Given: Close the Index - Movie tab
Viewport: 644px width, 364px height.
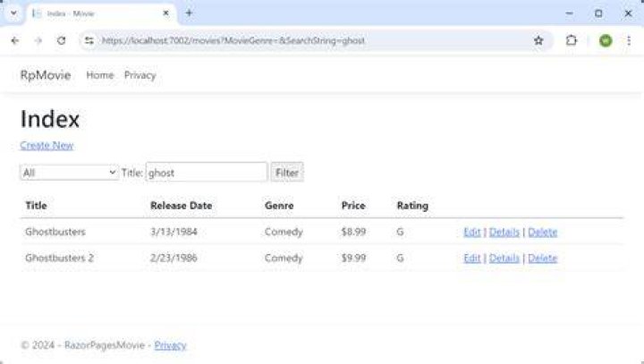Looking at the screenshot, I should [x=166, y=13].
